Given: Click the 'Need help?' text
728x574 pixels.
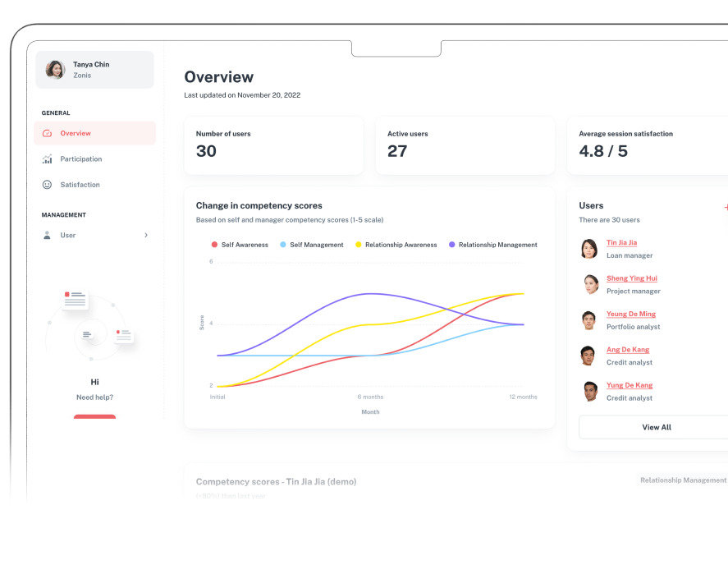Looking at the screenshot, I should 94,397.
